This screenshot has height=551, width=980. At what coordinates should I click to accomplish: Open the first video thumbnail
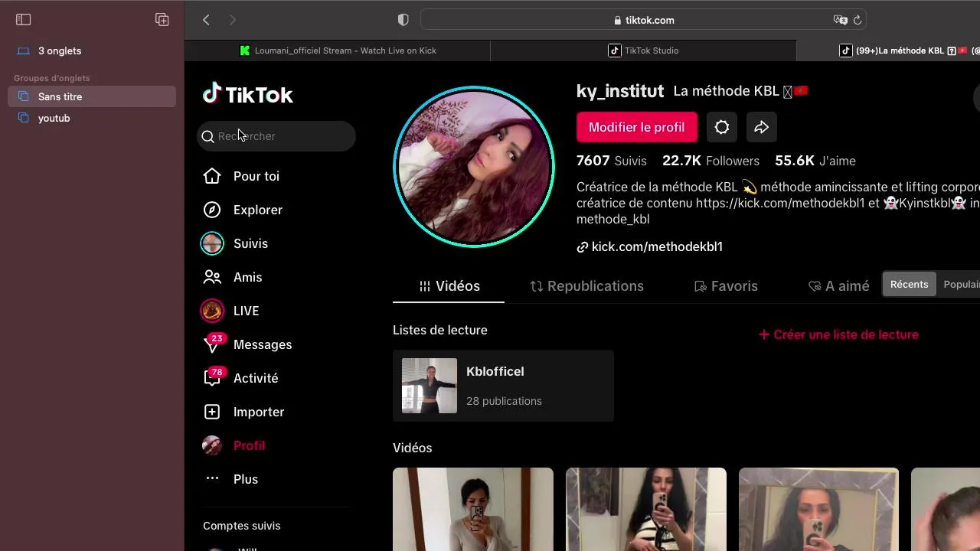(x=473, y=509)
